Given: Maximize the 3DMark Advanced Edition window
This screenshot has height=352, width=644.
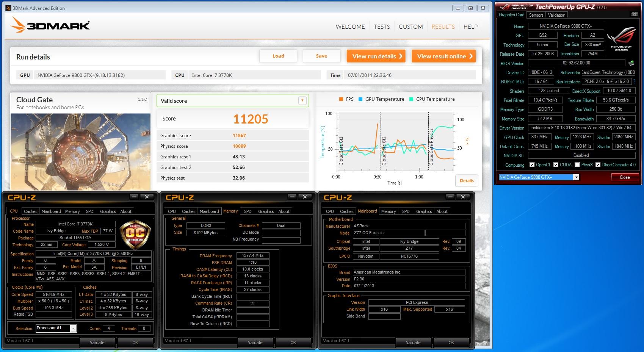Looking at the screenshot, I should (x=470, y=8).
